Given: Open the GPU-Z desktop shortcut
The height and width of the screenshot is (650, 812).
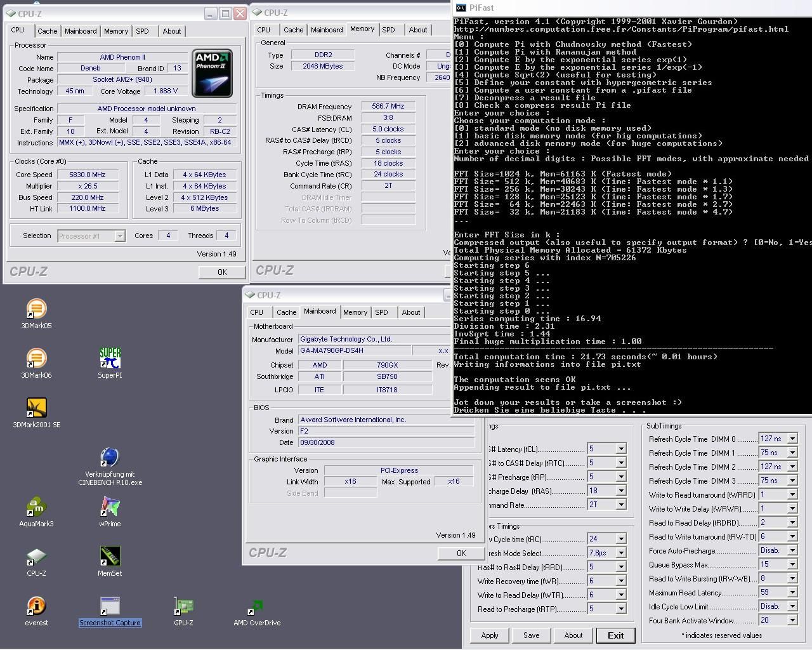Looking at the screenshot, I should pyautogui.click(x=183, y=611).
